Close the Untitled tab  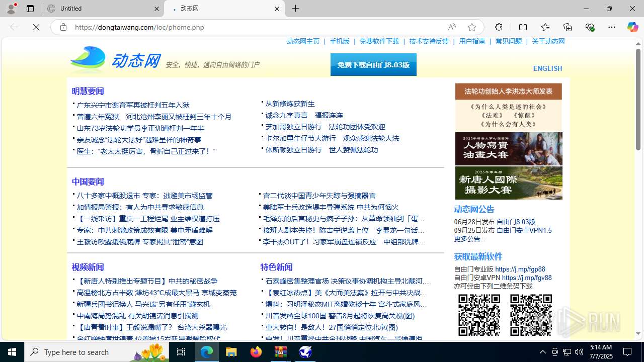[x=156, y=9]
